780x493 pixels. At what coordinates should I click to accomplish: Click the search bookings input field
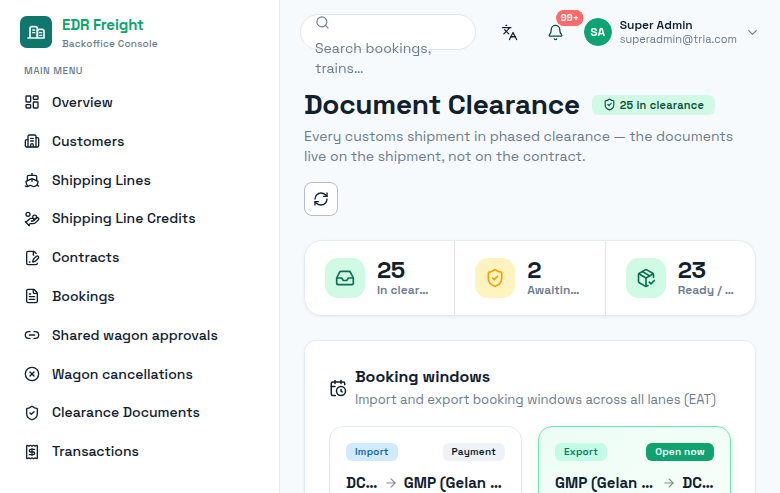point(388,32)
